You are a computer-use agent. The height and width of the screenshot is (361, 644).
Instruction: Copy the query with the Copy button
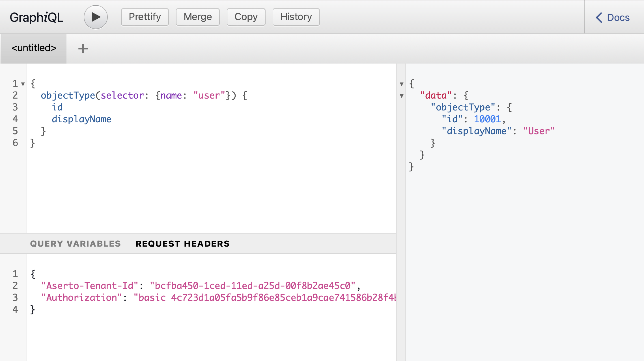(246, 17)
